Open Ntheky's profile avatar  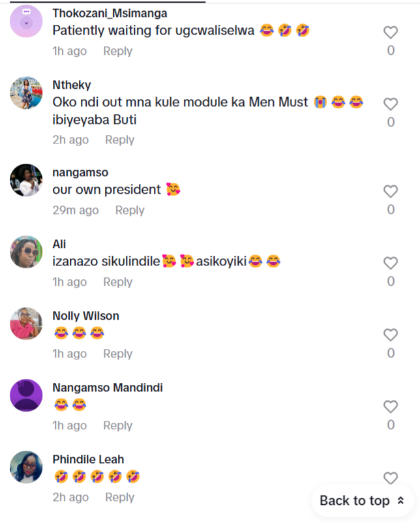(x=27, y=93)
